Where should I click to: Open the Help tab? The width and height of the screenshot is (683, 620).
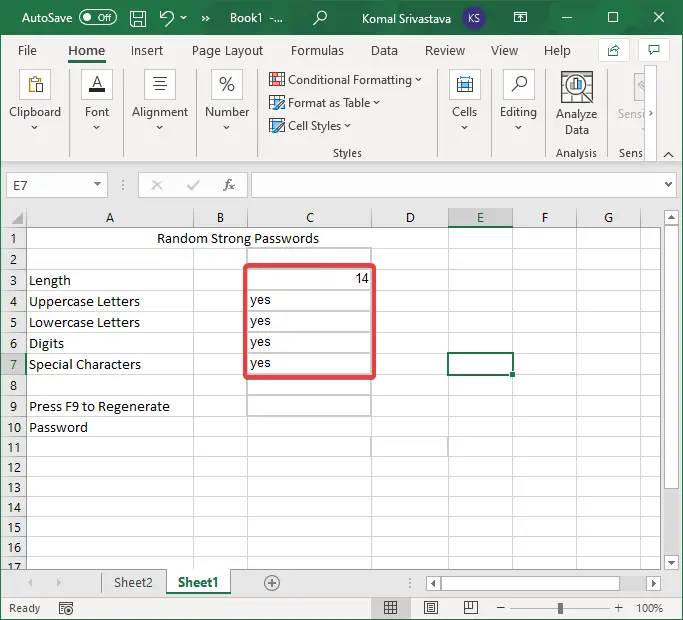click(x=557, y=51)
